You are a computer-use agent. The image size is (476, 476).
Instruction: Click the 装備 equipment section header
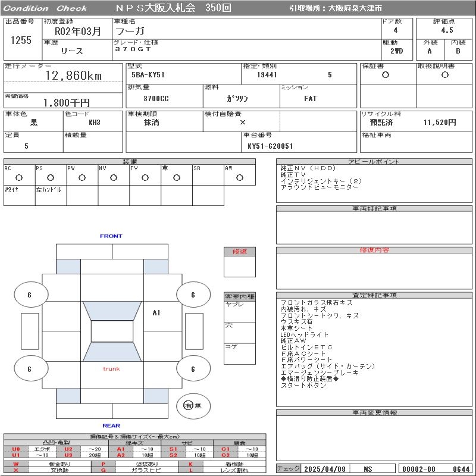tap(130, 162)
